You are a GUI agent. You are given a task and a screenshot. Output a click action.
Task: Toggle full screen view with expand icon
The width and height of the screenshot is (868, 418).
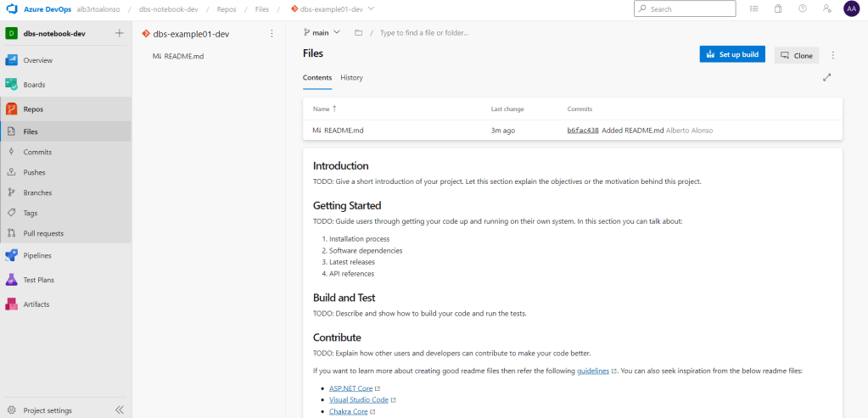click(x=827, y=77)
